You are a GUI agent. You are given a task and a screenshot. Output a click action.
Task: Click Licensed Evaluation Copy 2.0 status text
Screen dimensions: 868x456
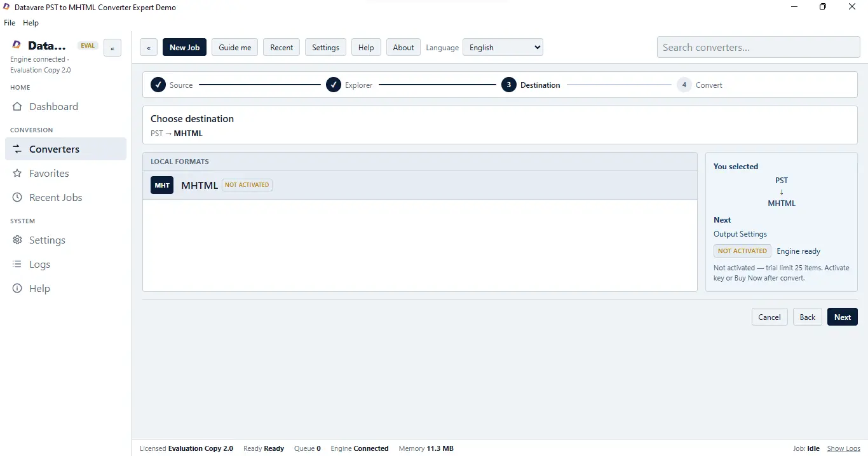[186, 448]
